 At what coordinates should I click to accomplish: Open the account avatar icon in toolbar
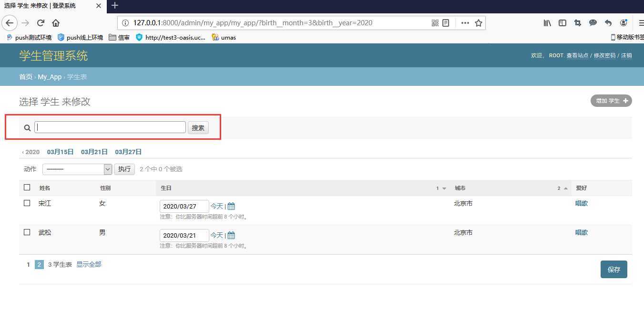pyautogui.click(x=624, y=23)
